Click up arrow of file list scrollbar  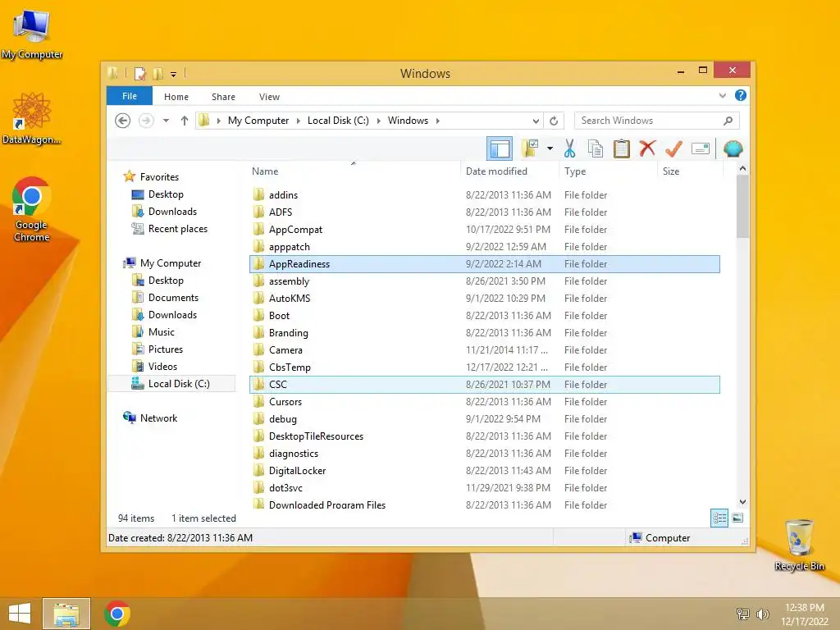point(742,169)
